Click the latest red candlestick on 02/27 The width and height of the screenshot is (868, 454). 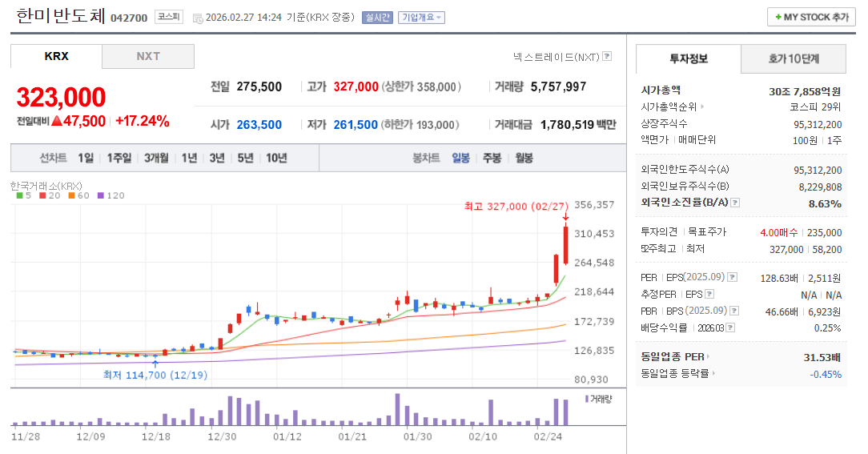tap(566, 243)
